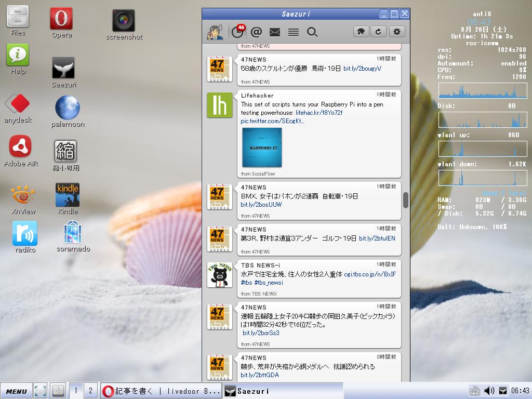Viewport: 532px width, 399px height.
Task: Open the MENU button in the taskbar
Action: [16, 391]
